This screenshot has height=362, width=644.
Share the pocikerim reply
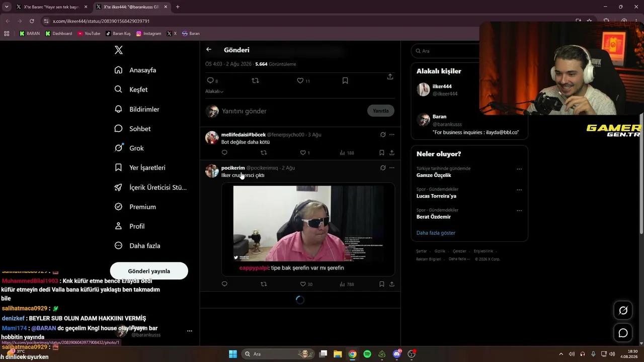(392, 284)
